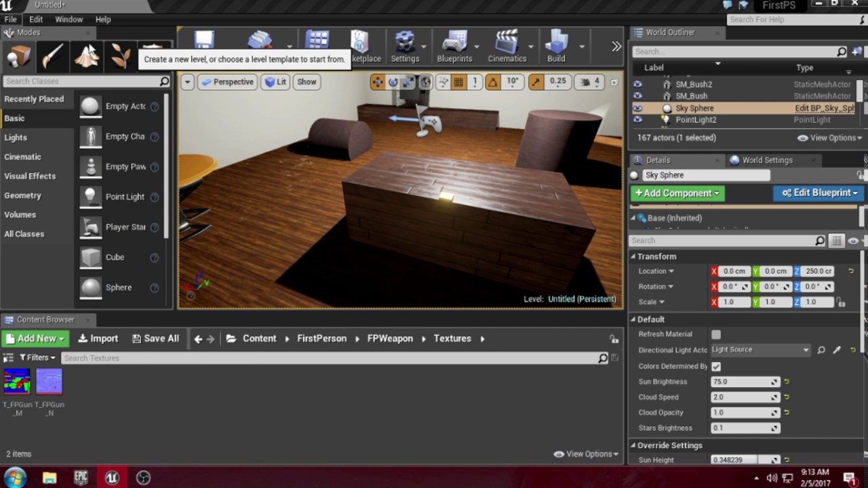Open the File menu
This screenshot has height=488, width=868.
11,20
